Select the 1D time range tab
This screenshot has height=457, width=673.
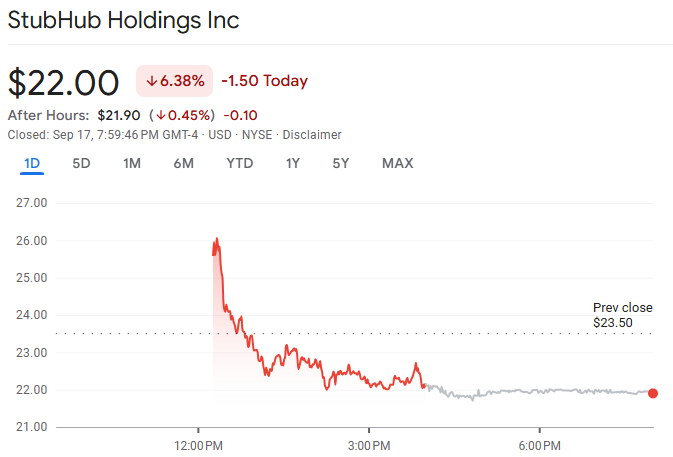(x=32, y=163)
